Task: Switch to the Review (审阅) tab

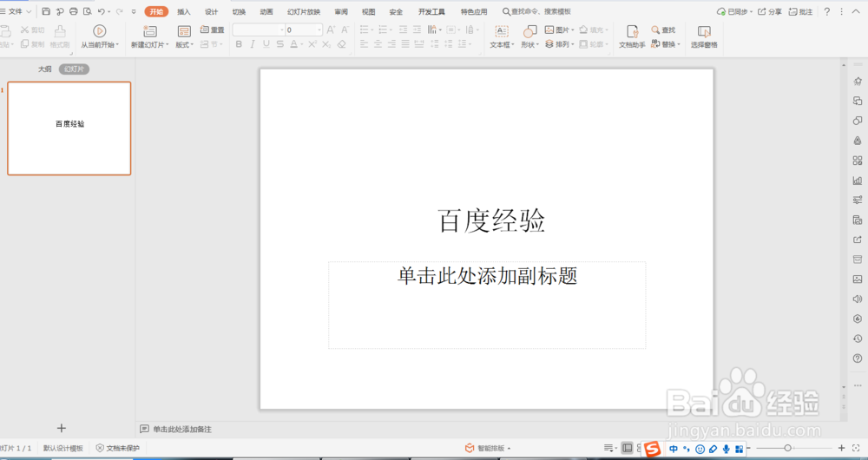Action: [341, 11]
